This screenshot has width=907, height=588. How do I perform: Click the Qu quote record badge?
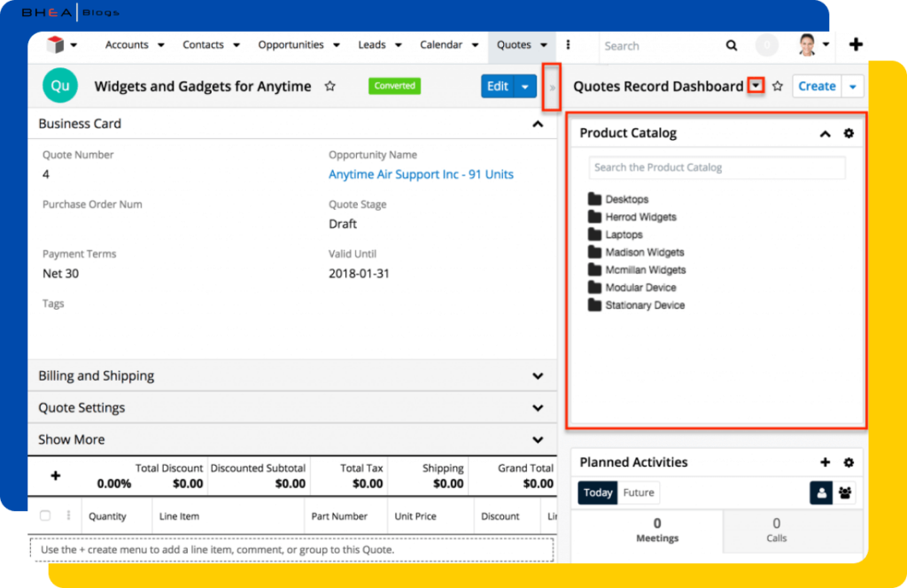[x=60, y=86]
